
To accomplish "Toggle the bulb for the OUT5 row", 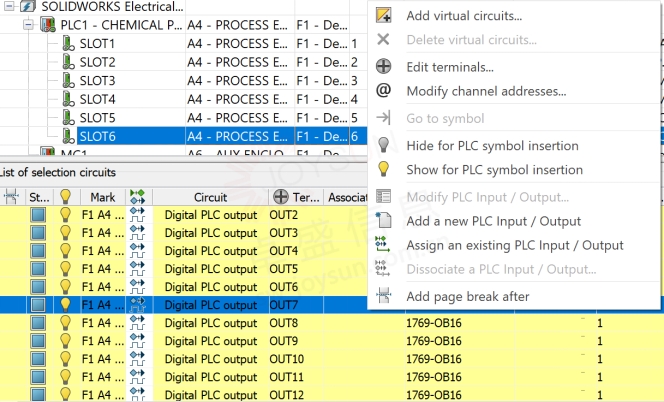I will click(x=65, y=269).
